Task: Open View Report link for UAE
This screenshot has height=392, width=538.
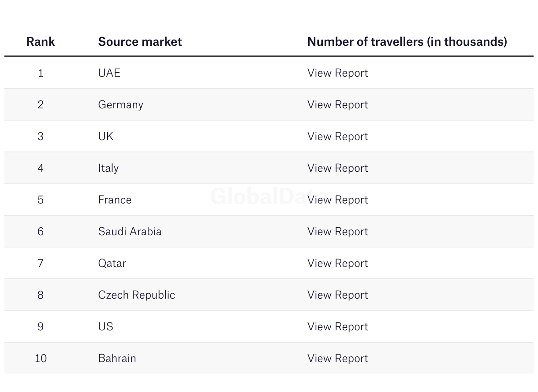Action: [337, 73]
